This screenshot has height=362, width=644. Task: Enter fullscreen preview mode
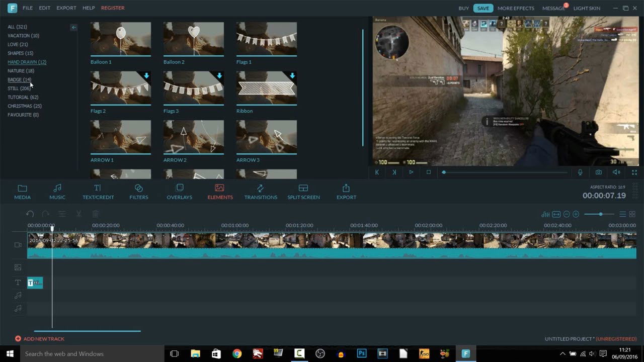tap(634, 172)
